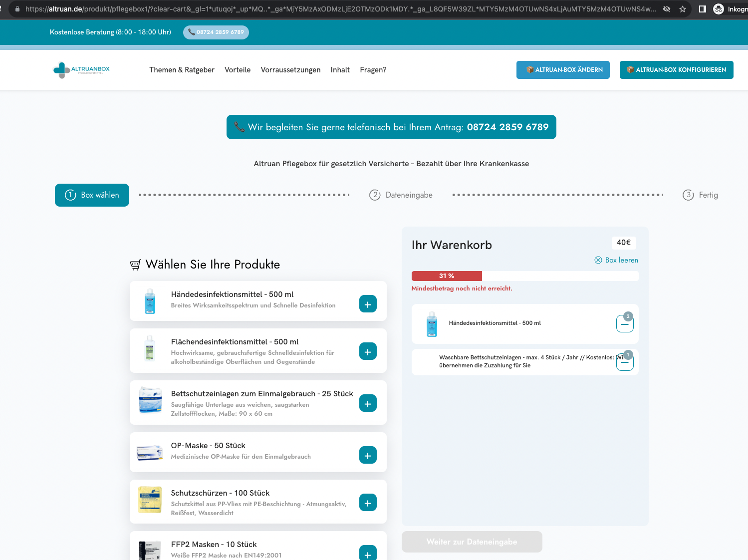Screen dimensions: 748x560
Task: Open browser side panel icon
Action: 702,9
